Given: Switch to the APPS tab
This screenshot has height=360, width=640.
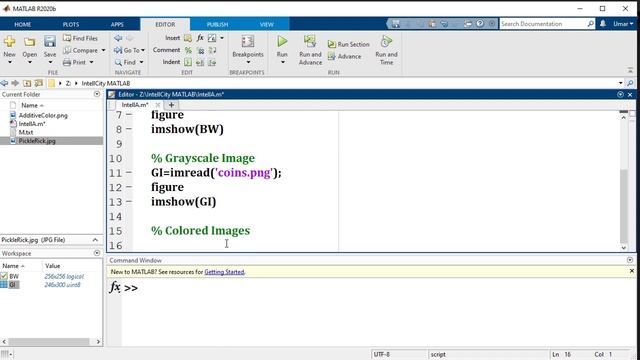Looking at the screenshot, I should tap(117, 24).
